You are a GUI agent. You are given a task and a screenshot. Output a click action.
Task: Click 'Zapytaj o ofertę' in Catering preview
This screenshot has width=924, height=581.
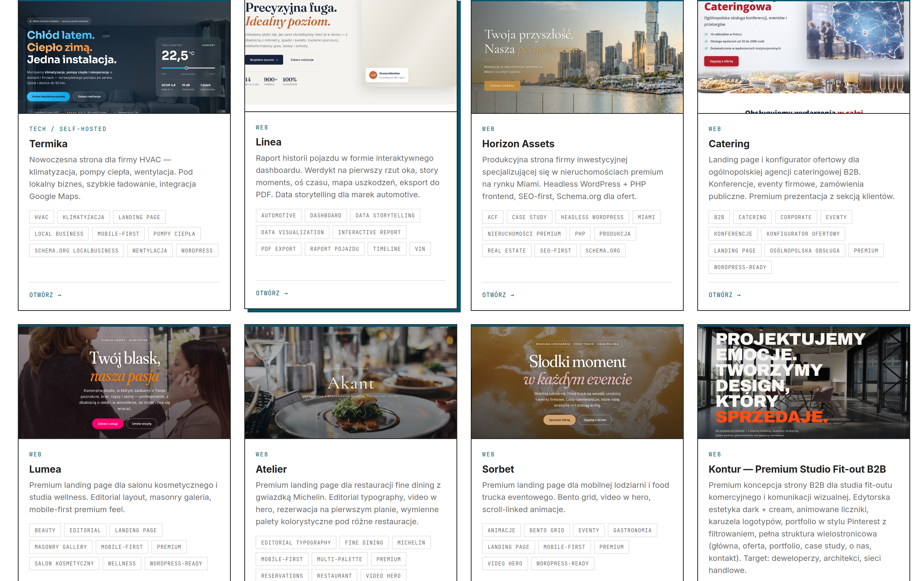(x=721, y=61)
